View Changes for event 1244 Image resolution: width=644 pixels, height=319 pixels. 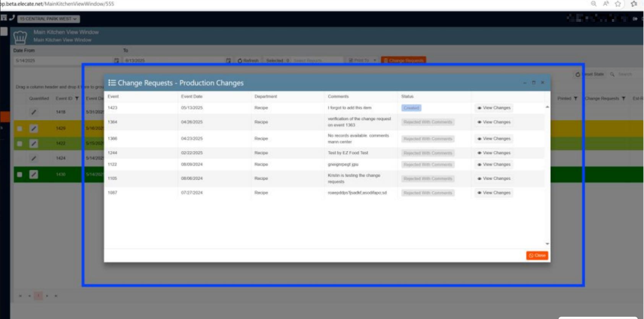click(493, 153)
